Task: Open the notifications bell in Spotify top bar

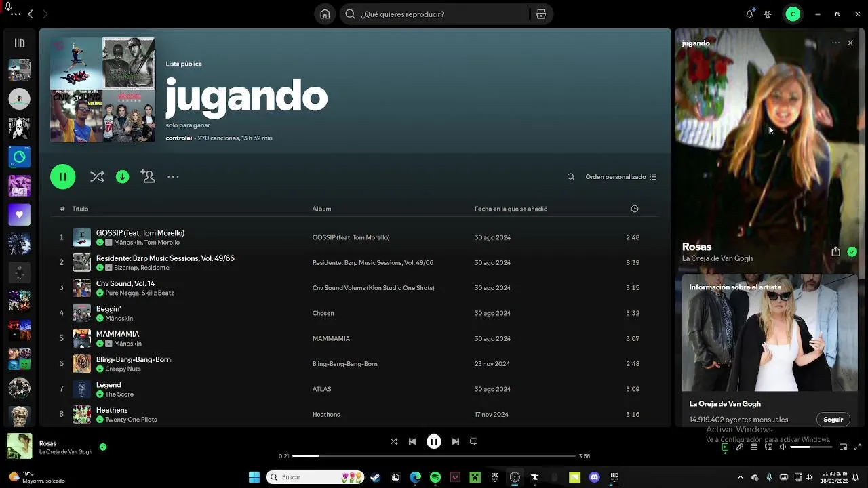Action: pos(749,14)
